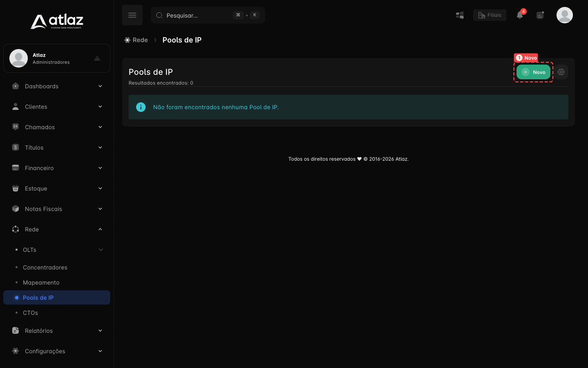Image resolution: width=588 pixels, height=368 pixels.
Task: Click the Chamados 24 icon
Action: click(x=16, y=127)
